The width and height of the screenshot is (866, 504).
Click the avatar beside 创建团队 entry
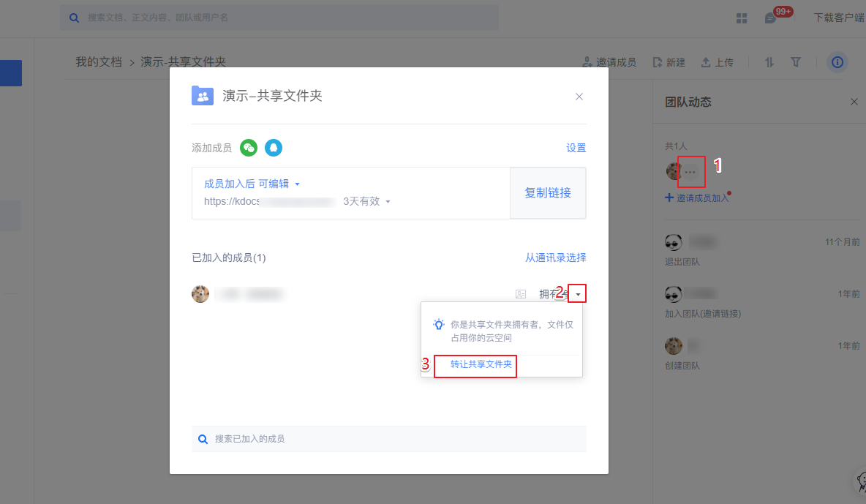coord(673,346)
